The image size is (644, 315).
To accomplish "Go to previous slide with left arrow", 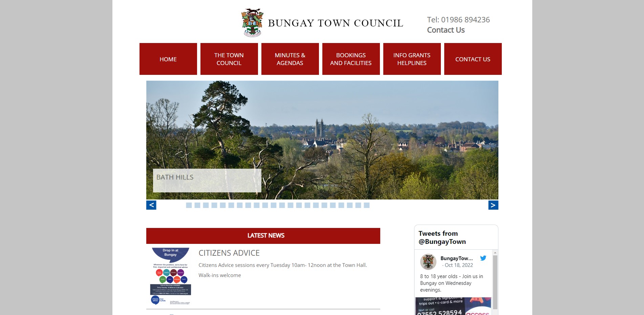I will click(x=151, y=205).
